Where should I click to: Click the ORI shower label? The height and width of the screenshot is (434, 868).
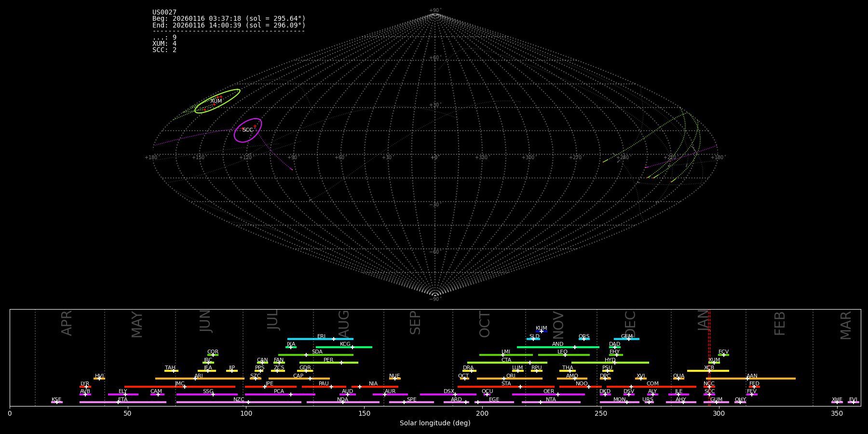coord(511,376)
